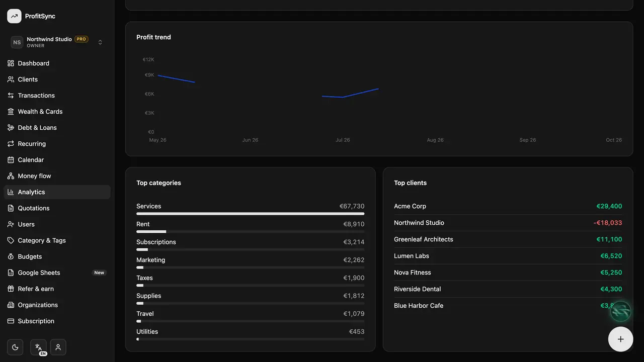Click the PRO plan badge
The height and width of the screenshot is (362, 644).
click(x=82, y=39)
